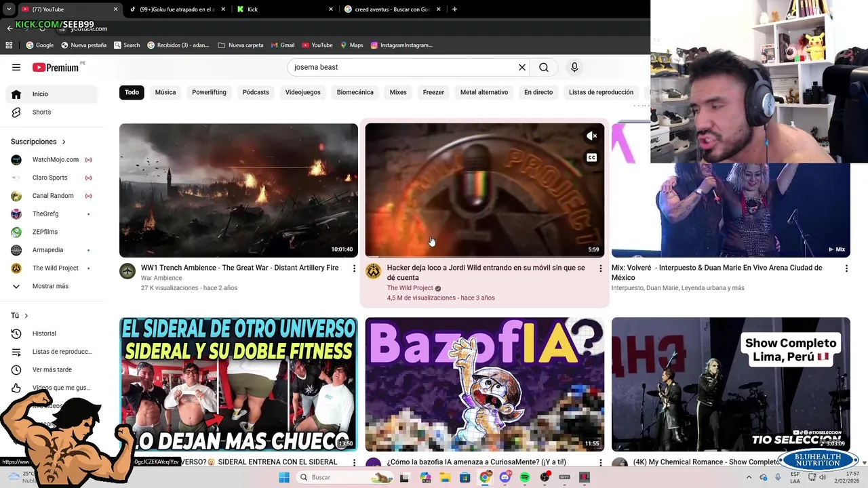Clear the search box with the X
The height and width of the screenshot is (488, 868).
[x=522, y=67]
